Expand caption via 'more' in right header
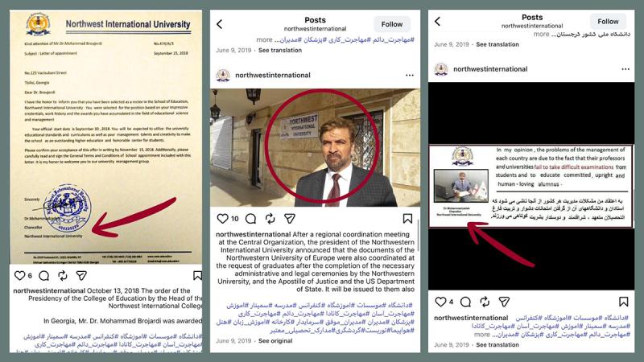Viewport: 644px width, 362px height. click(x=541, y=35)
